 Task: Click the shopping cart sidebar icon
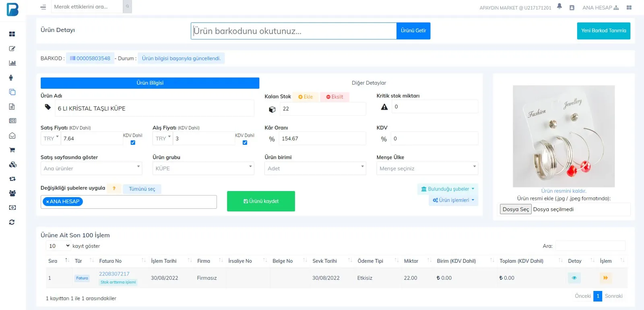12,150
